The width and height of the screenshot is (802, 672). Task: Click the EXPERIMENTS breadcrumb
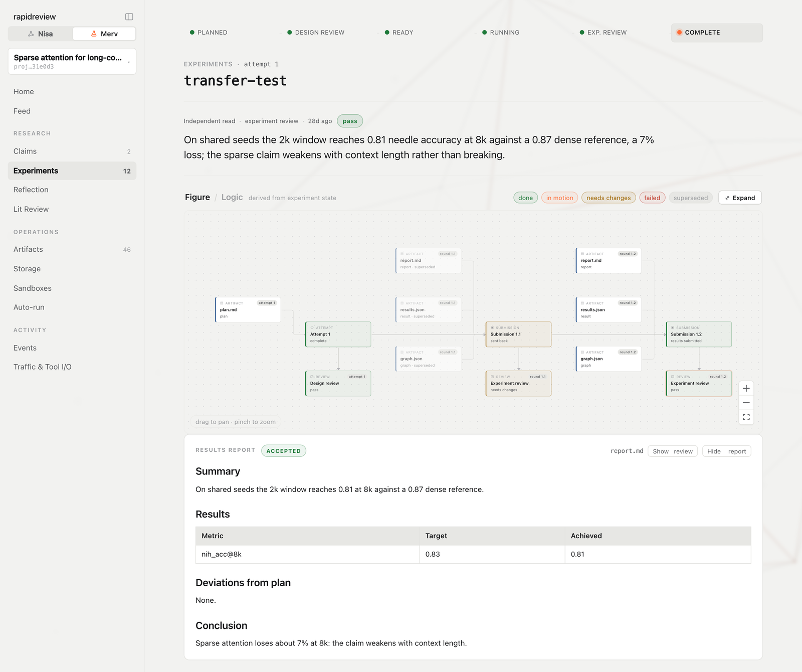pos(208,64)
